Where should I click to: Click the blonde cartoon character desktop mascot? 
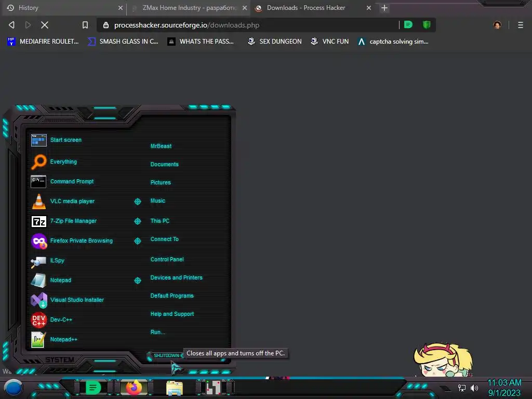(x=443, y=361)
